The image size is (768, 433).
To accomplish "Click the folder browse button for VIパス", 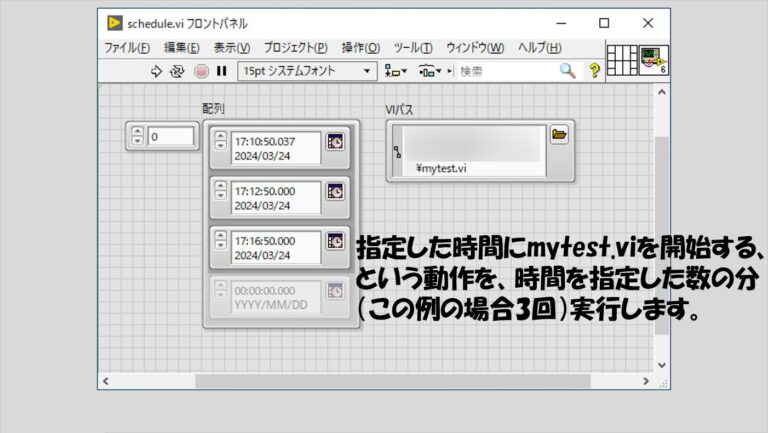I will 559,136.
